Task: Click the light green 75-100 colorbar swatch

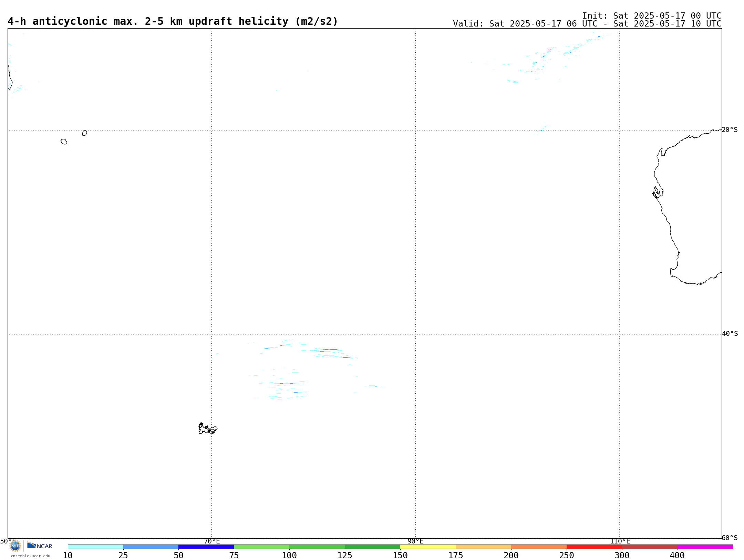Action: 262,547
